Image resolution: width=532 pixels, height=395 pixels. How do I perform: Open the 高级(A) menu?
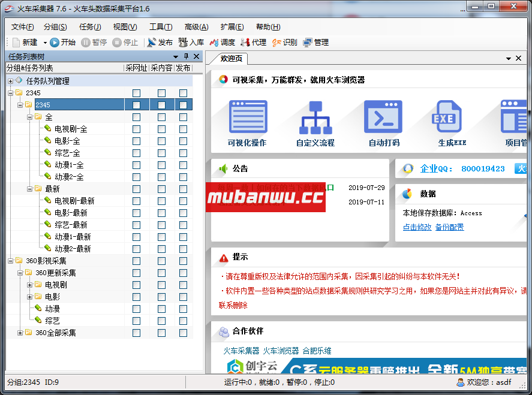click(x=197, y=27)
